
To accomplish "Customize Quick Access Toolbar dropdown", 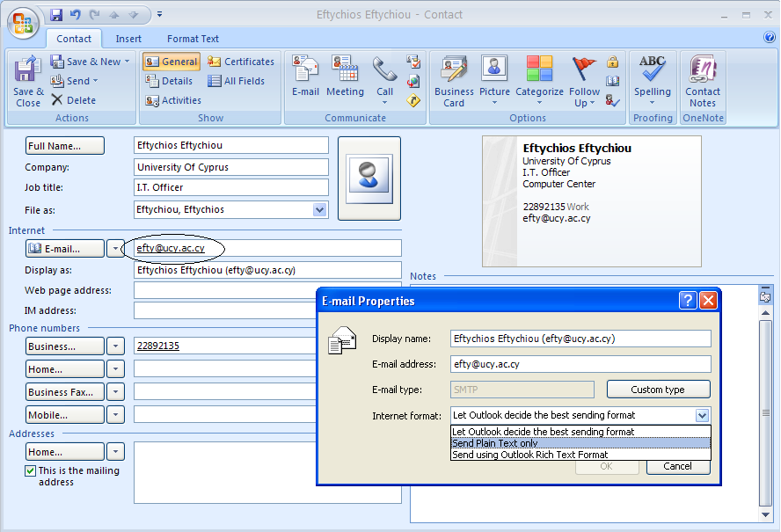I will point(159,14).
